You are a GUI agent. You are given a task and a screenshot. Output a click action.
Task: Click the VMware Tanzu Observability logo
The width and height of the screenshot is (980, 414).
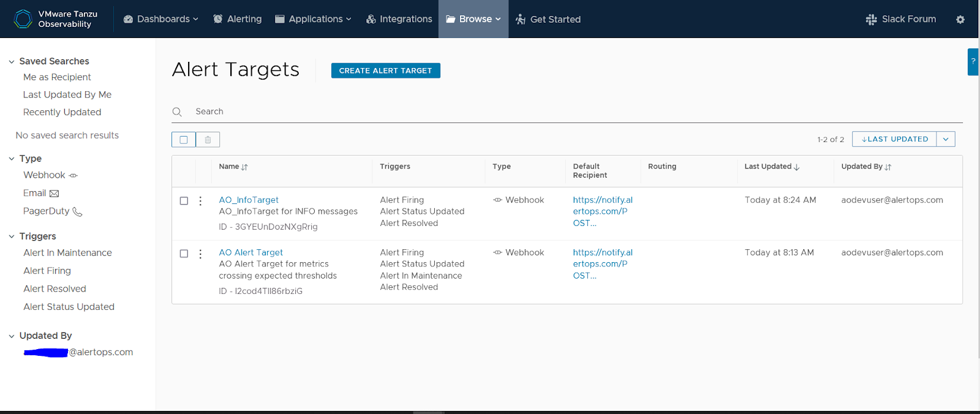23,19
